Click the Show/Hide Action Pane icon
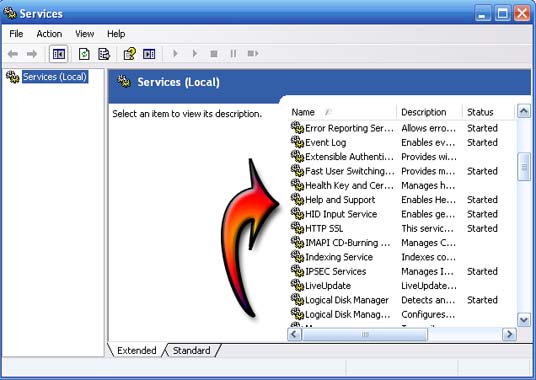536x380 pixels. 149,54
